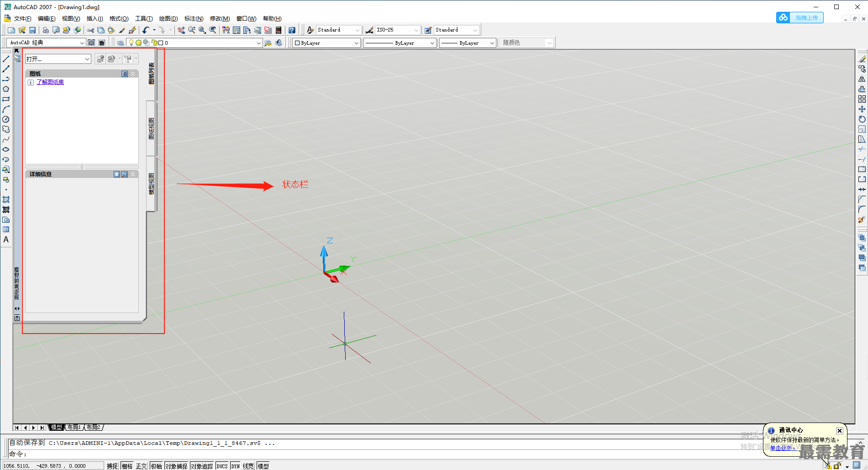Open the 打开... sheet set dropdown

(58, 59)
